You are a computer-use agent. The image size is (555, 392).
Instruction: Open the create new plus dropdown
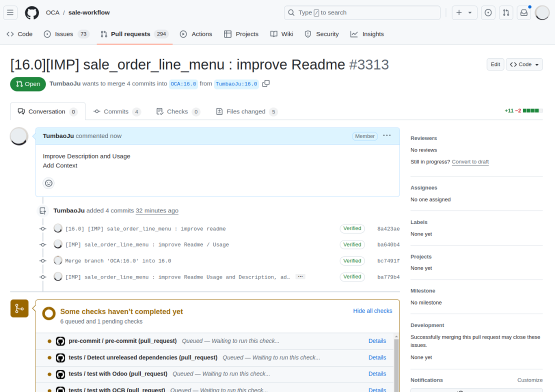coord(464,13)
